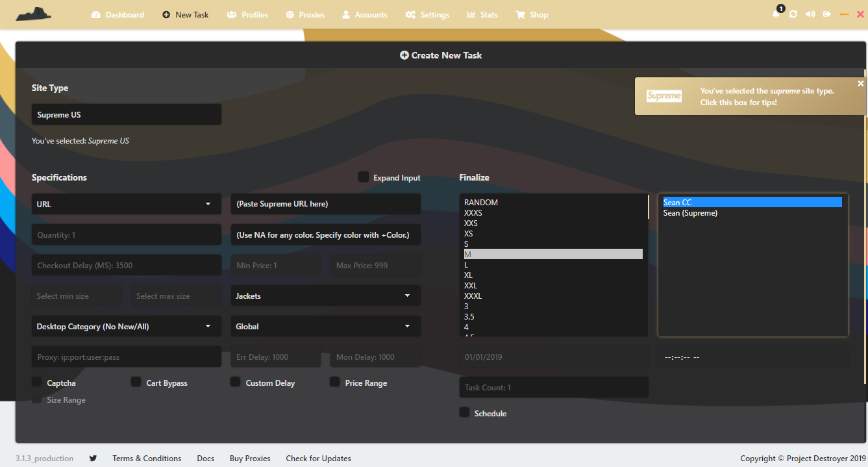The image size is (868, 467).
Task: Click the Buy Proxies link
Action: click(x=250, y=459)
